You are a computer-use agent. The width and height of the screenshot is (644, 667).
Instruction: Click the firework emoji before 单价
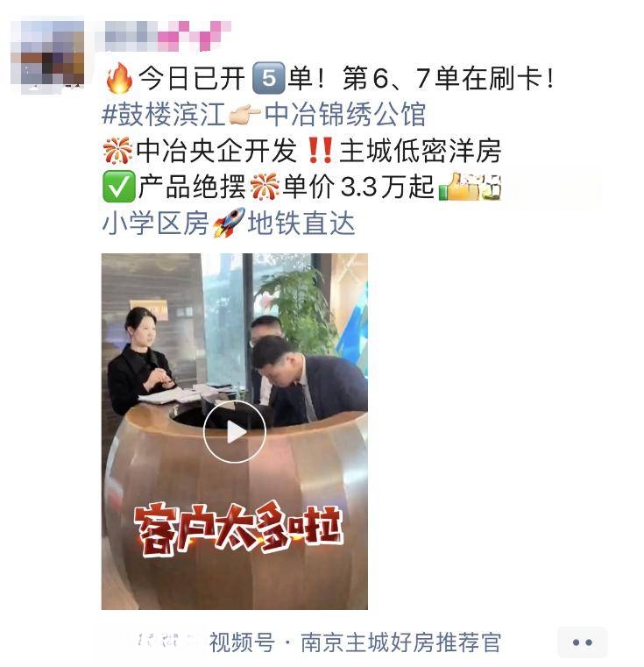(x=265, y=187)
